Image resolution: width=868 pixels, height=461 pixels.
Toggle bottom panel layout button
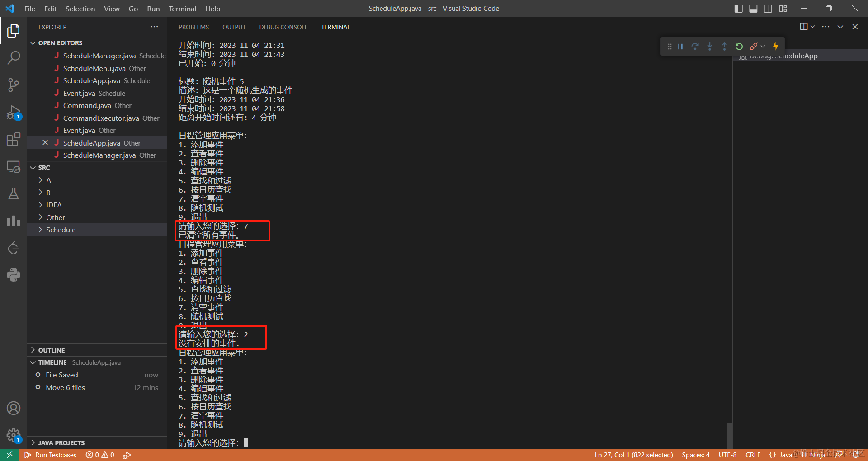tap(753, 9)
